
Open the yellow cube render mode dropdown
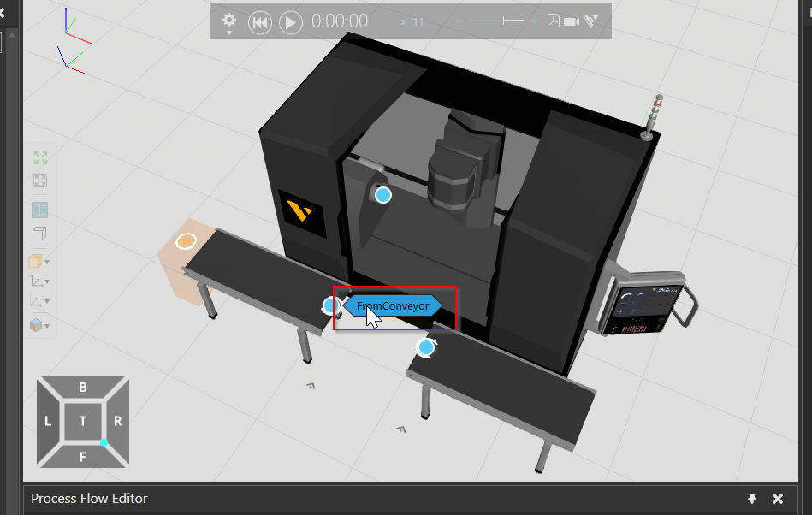(x=39, y=262)
